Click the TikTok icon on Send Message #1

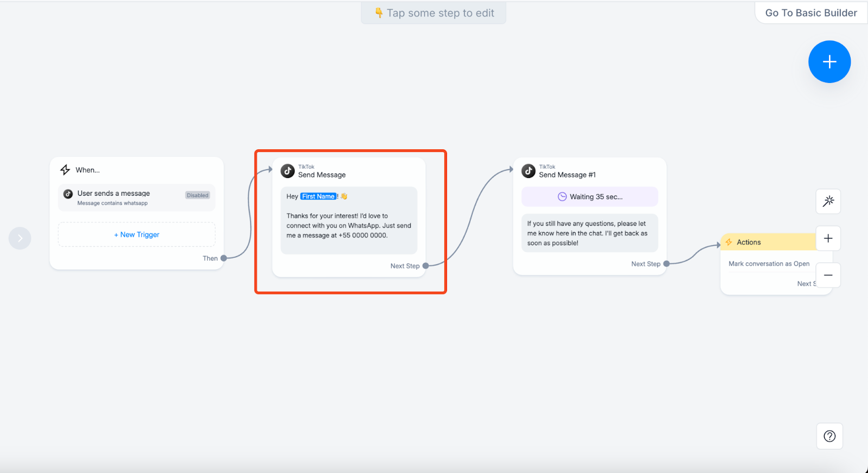(x=528, y=171)
